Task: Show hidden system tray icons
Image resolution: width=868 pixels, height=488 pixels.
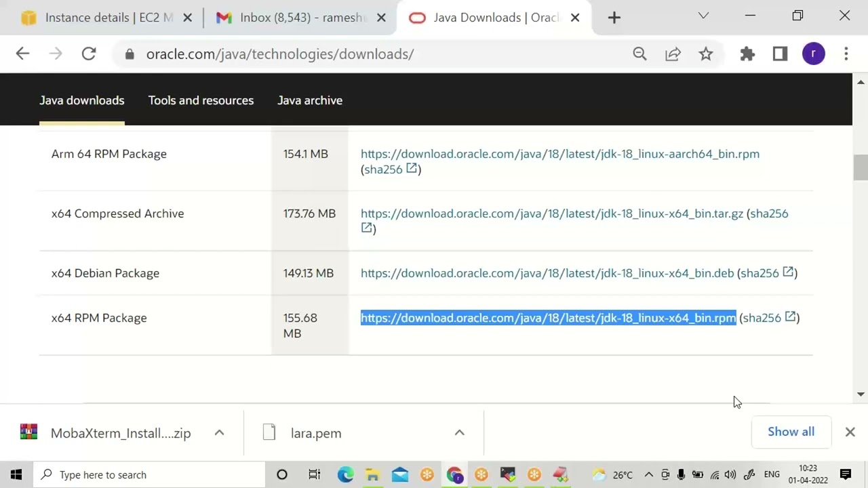Action: pos(648,474)
